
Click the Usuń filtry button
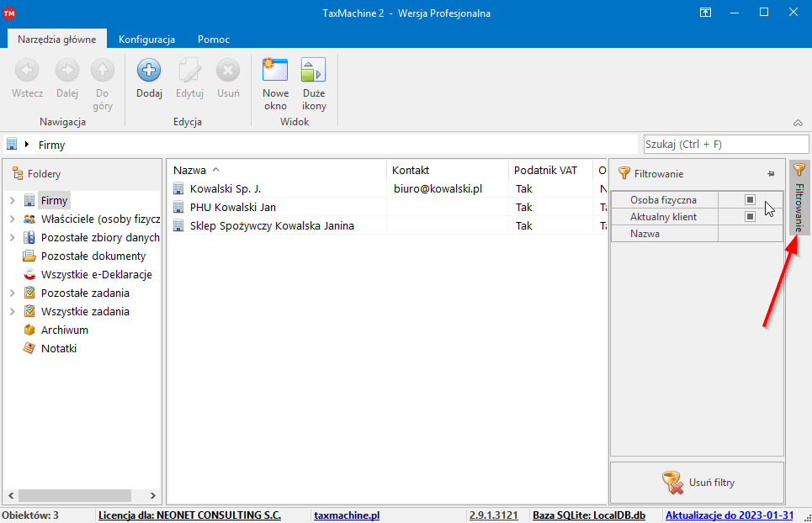[x=697, y=483]
